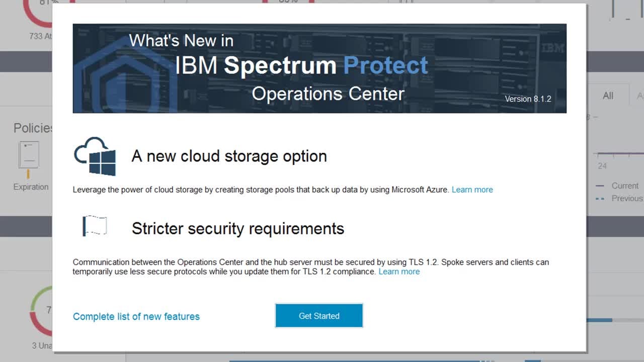Select the Azure cloud storage icon
The height and width of the screenshot is (362, 644).
click(x=95, y=155)
